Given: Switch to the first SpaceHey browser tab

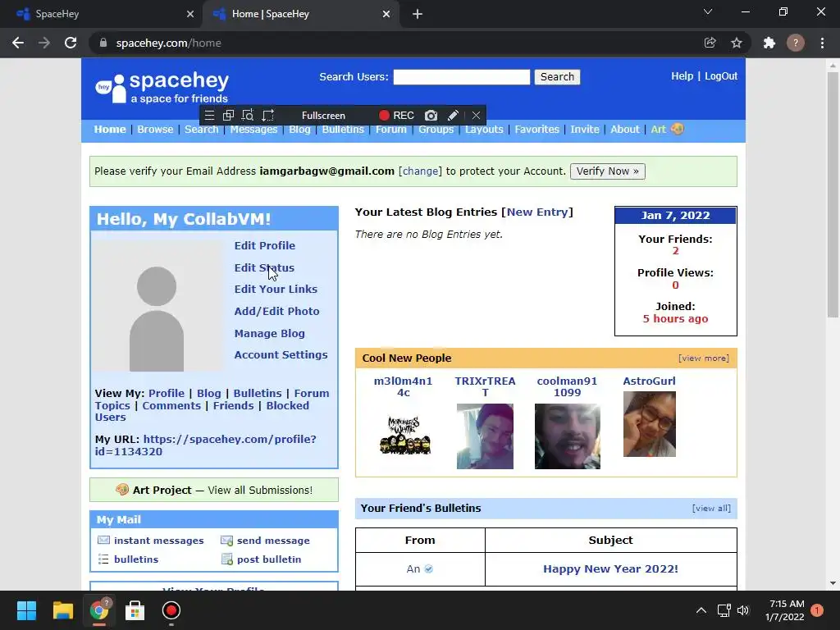Looking at the screenshot, I should pos(102,14).
